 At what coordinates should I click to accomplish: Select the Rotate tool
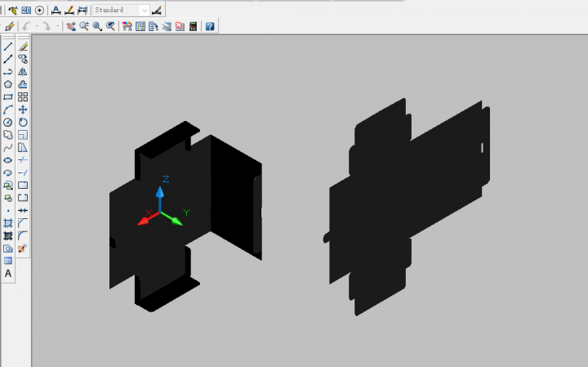(x=23, y=122)
